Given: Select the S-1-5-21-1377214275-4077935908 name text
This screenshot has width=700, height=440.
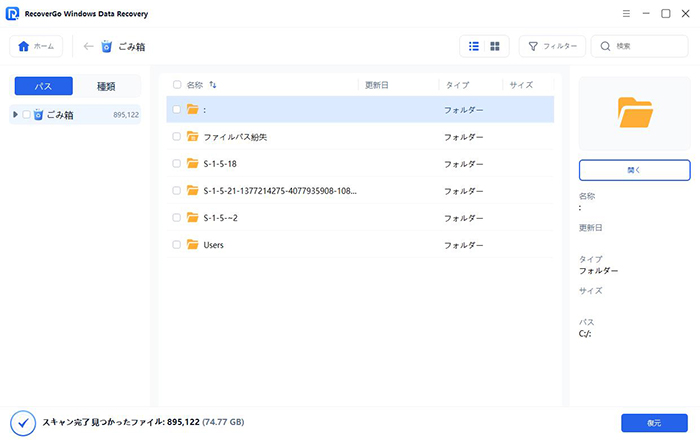Looking at the screenshot, I should point(280,191).
